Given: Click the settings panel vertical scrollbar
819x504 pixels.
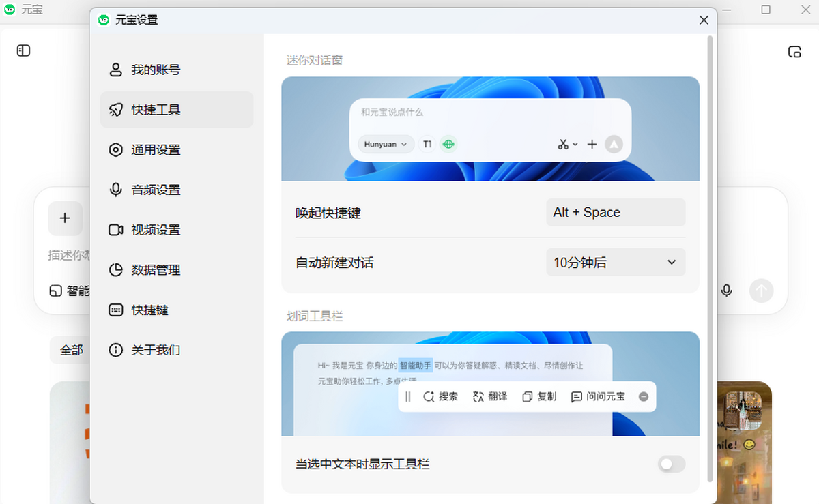Looking at the screenshot, I should click(x=710, y=259).
